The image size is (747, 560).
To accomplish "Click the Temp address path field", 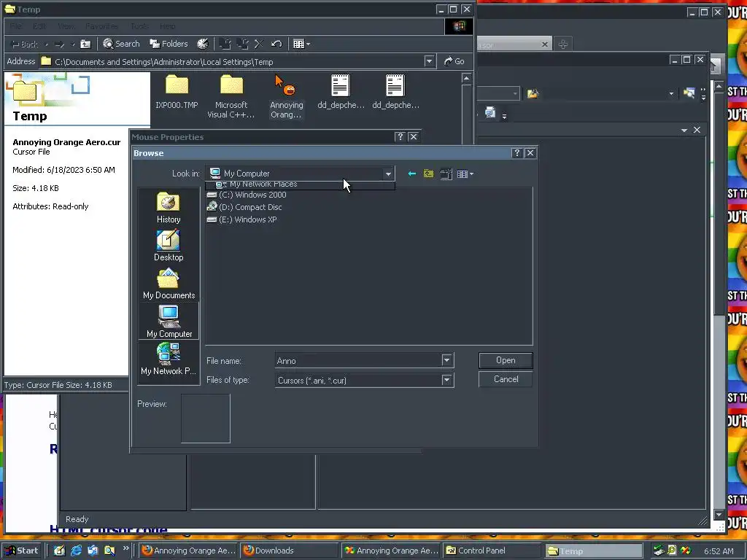I will (x=232, y=62).
